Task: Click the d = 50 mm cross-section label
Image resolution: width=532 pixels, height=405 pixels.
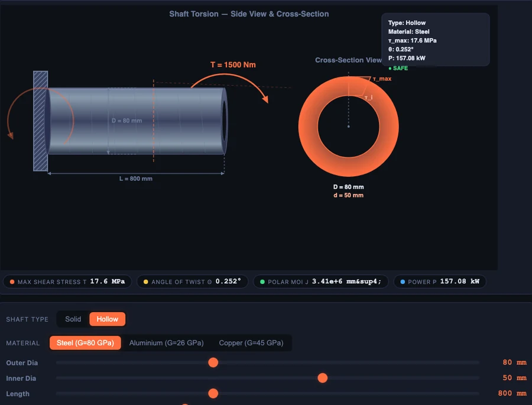Action: [x=348, y=195]
